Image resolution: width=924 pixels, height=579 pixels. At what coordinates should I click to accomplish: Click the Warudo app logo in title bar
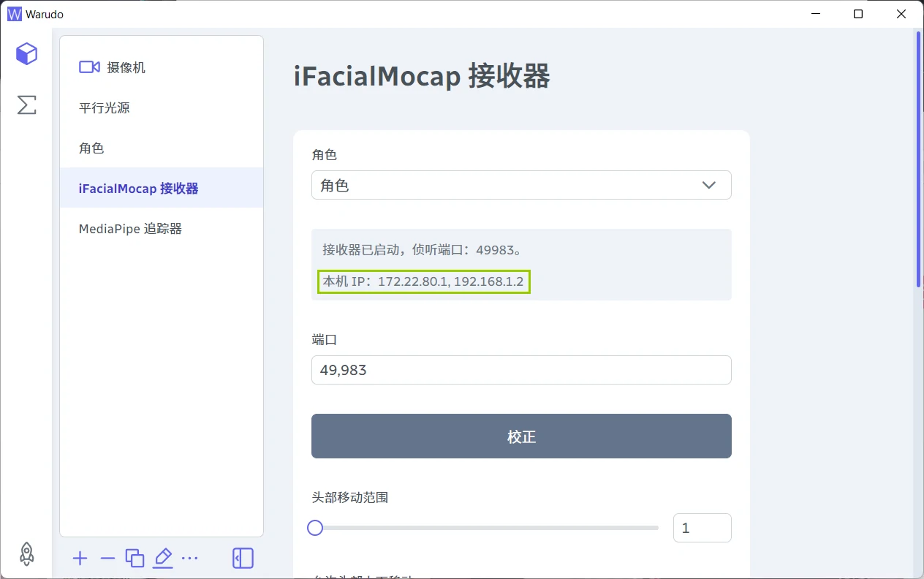tap(14, 14)
